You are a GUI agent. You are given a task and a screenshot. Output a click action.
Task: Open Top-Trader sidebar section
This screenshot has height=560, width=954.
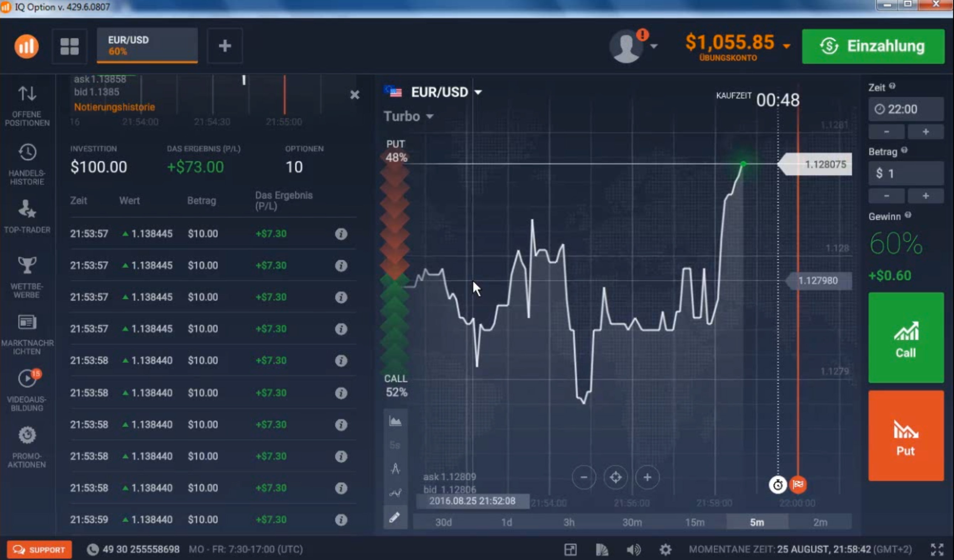click(x=27, y=216)
